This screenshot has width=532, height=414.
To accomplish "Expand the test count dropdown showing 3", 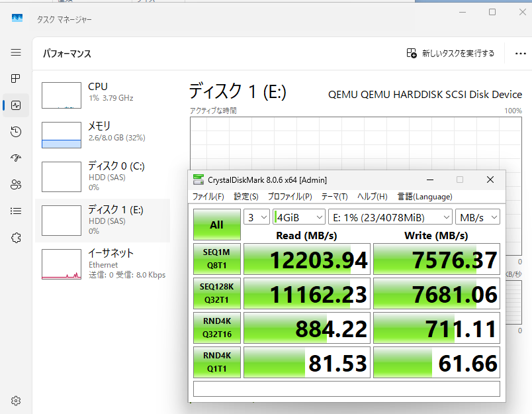I will pyautogui.click(x=256, y=217).
